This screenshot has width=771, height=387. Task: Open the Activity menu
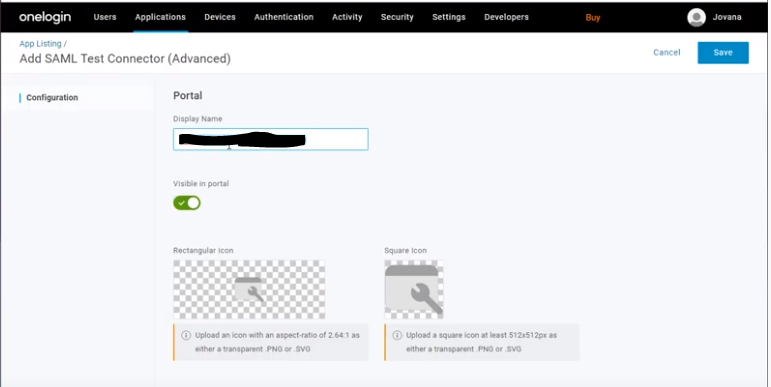347,17
